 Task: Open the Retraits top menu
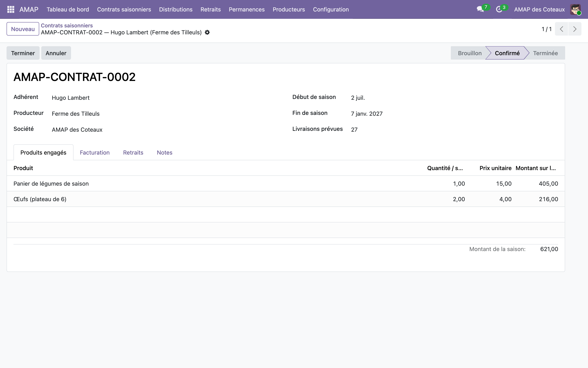point(210,9)
